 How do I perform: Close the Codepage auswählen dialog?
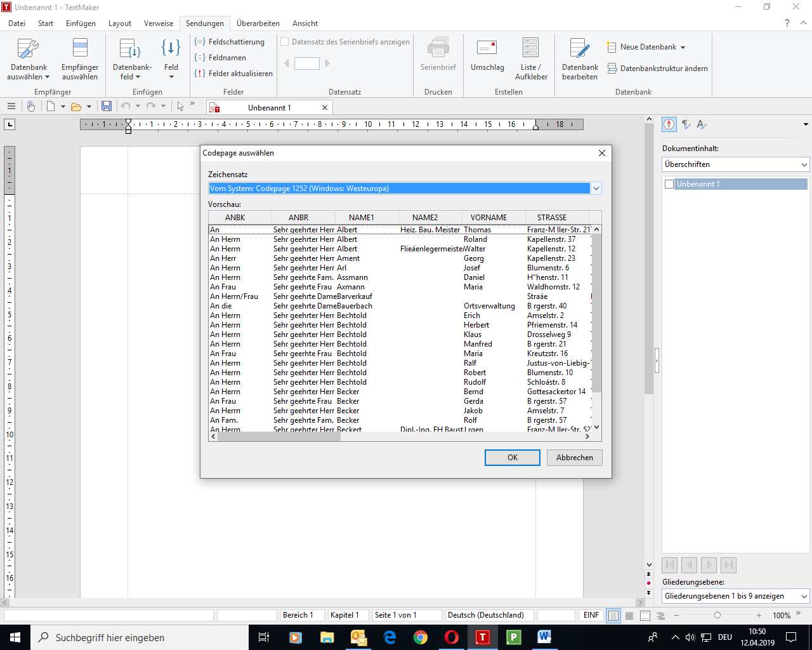(x=602, y=153)
